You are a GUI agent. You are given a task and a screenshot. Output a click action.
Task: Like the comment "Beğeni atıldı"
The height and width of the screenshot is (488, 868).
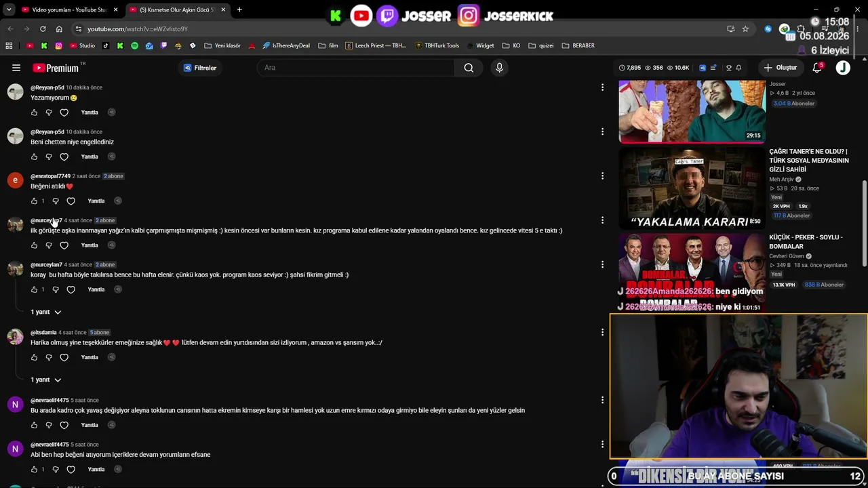[35, 201]
